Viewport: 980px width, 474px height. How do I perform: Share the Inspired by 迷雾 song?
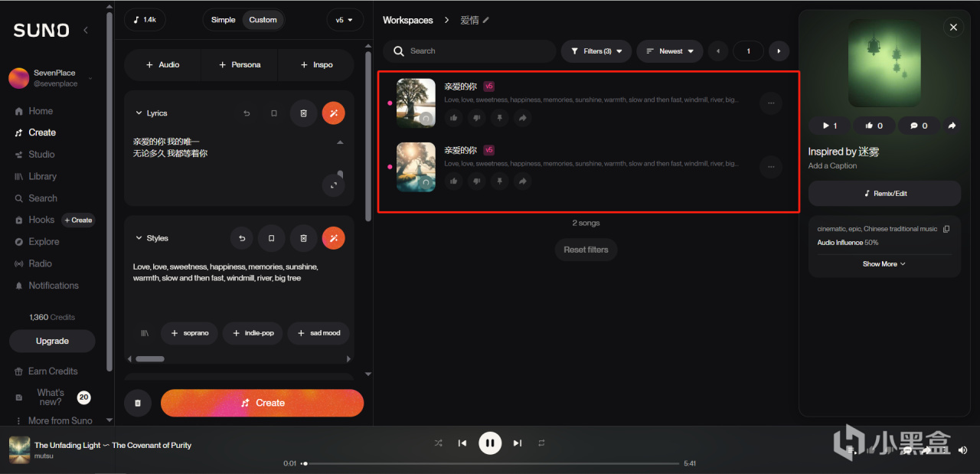952,126
